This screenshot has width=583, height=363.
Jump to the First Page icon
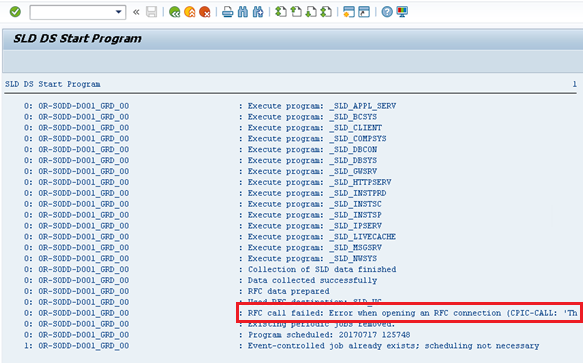281,12
